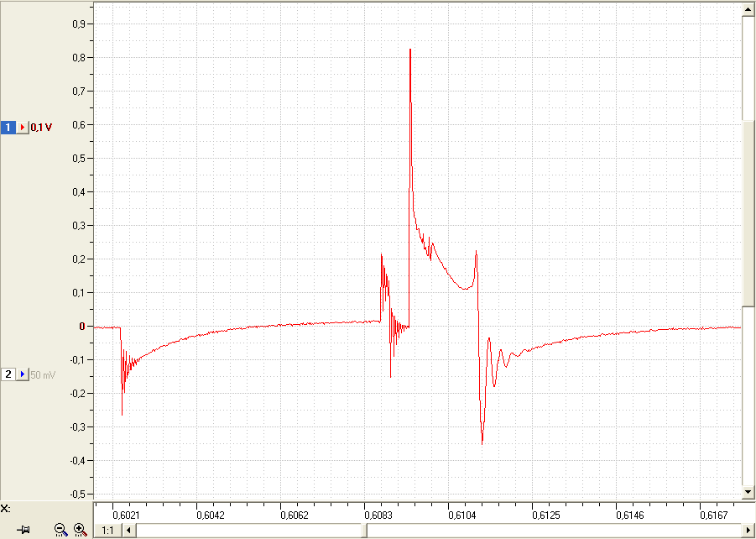
Task: Click the horizontal scrollbar's left arrow
Action: [128, 531]
